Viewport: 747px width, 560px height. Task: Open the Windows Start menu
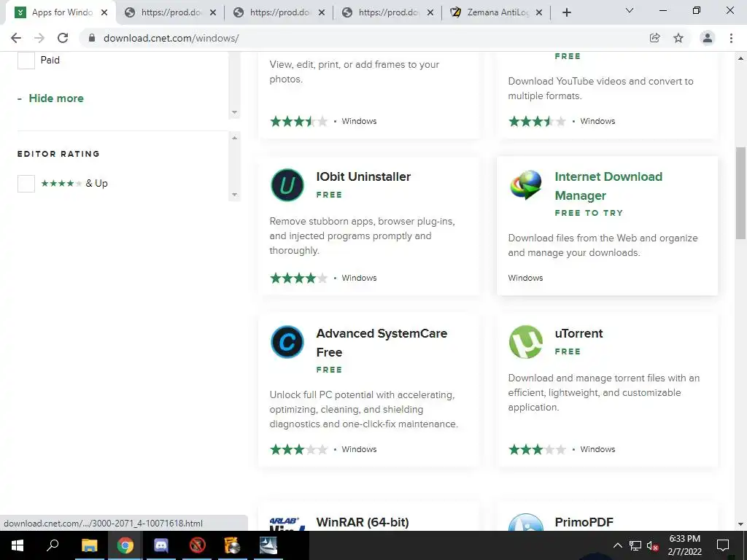(x=18, y=545)
